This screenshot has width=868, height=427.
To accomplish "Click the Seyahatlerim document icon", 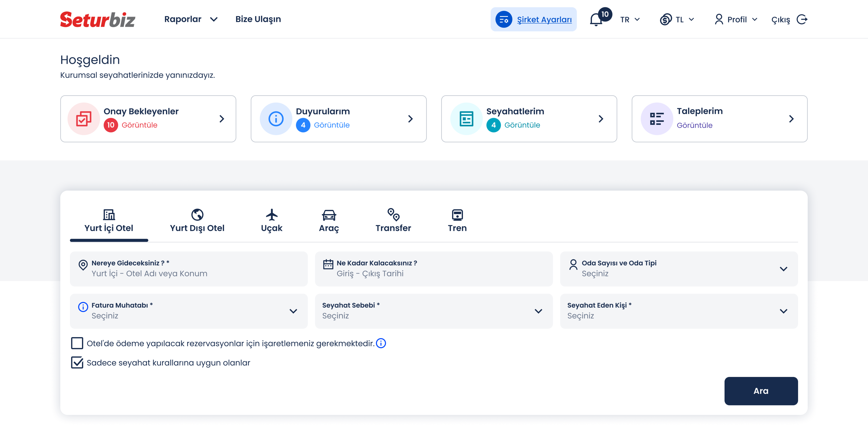I will point(466,119).
